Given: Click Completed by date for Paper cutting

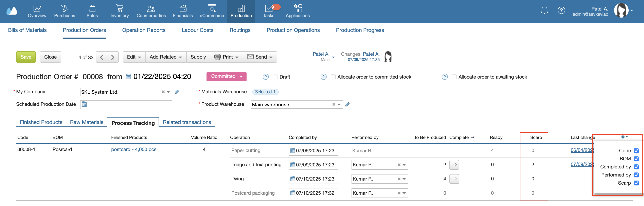Looking at the screenshot, I should point(314,151).
